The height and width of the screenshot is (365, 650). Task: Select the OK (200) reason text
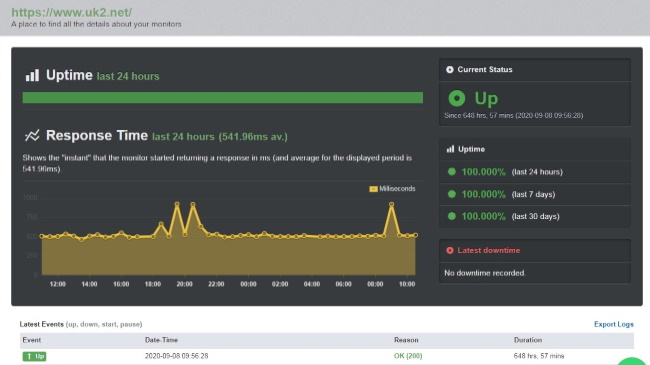coord(408,356)
